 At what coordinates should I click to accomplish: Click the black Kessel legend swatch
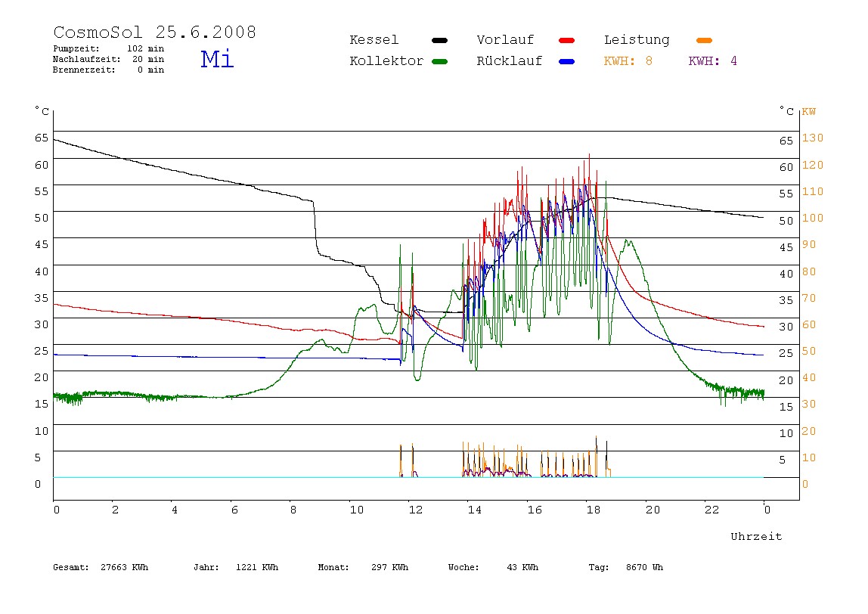click(x=439, y=40)
